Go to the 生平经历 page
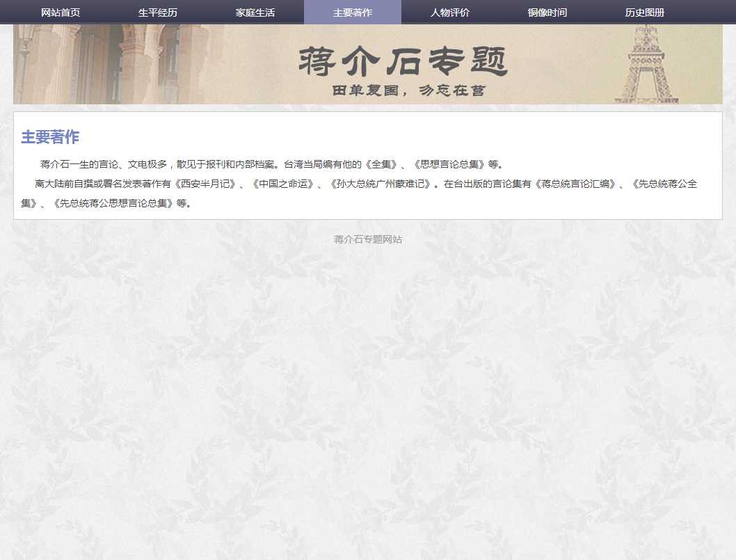Viewport: 736px width, 560px height. pyautogui.click(x=158, y=13)
